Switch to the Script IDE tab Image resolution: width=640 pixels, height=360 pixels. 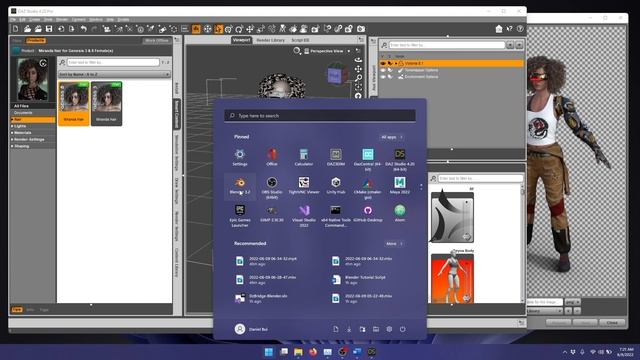tap(300, 40)
